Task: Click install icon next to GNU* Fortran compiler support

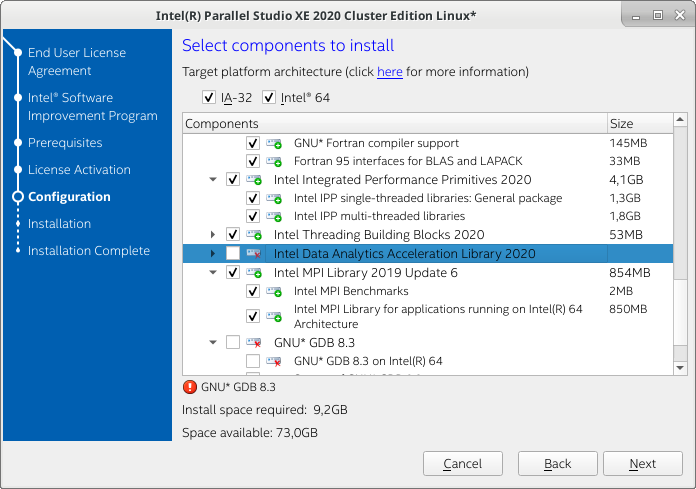Action: point(274,143)
